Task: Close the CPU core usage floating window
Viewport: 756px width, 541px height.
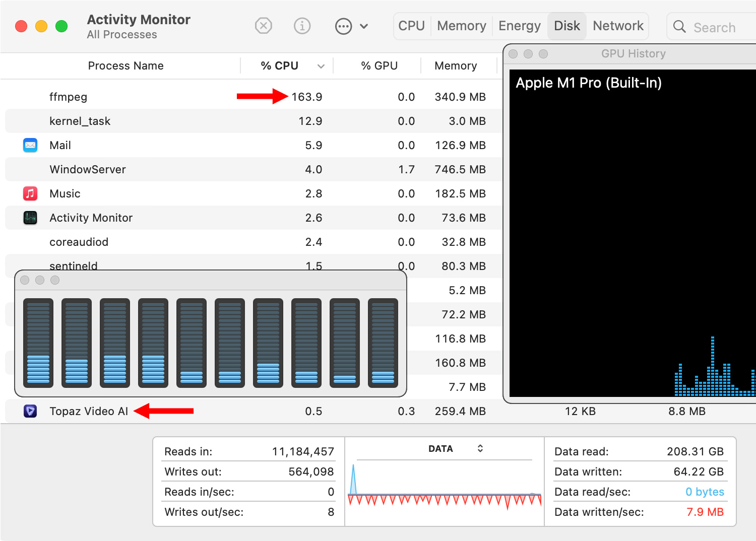Action: pos(25,280)
